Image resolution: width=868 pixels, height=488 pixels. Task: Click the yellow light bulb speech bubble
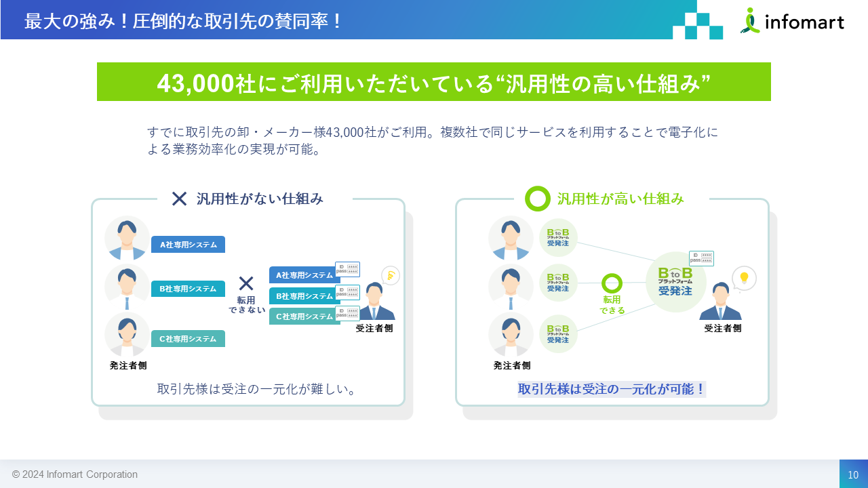tap(744, 277)
